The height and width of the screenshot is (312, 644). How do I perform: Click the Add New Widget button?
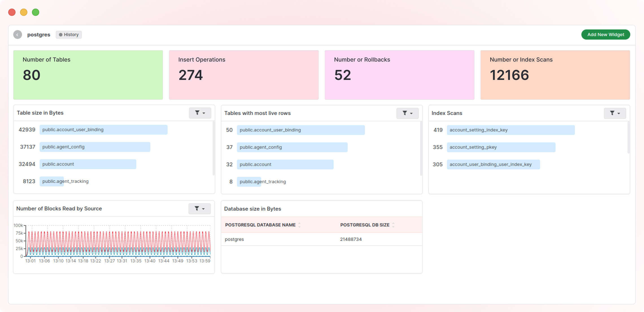click(x=605, y=34)
